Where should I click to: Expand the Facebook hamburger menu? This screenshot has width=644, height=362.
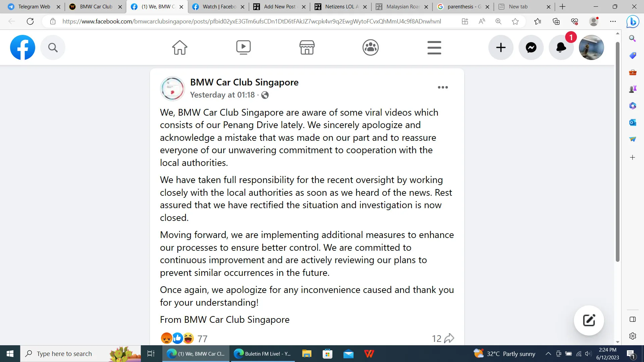pos(434,48)
